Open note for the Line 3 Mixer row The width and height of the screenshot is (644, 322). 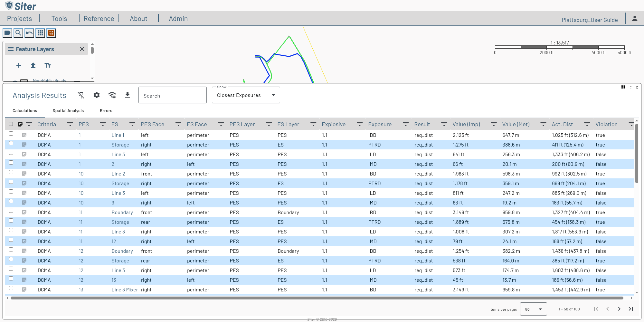pos(24,289)
